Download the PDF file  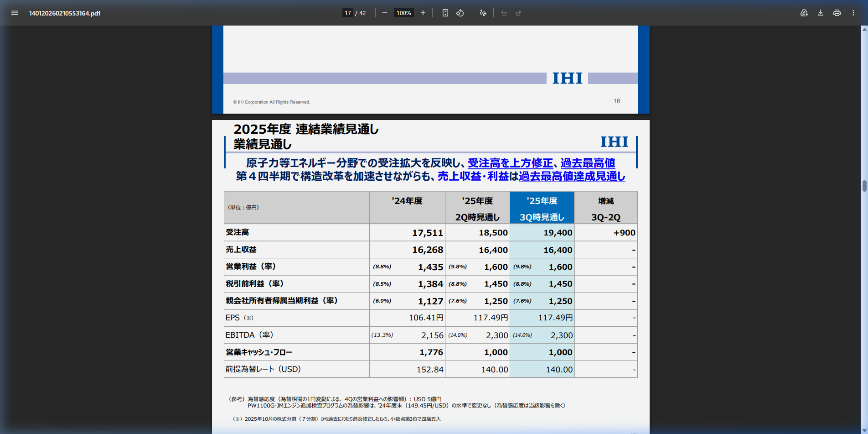[x=820, y=13]
